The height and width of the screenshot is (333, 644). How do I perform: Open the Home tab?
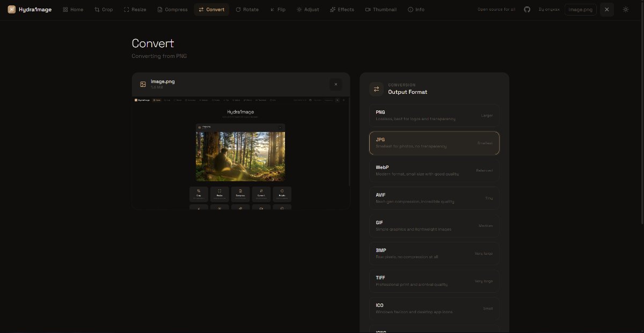(73, 10)
